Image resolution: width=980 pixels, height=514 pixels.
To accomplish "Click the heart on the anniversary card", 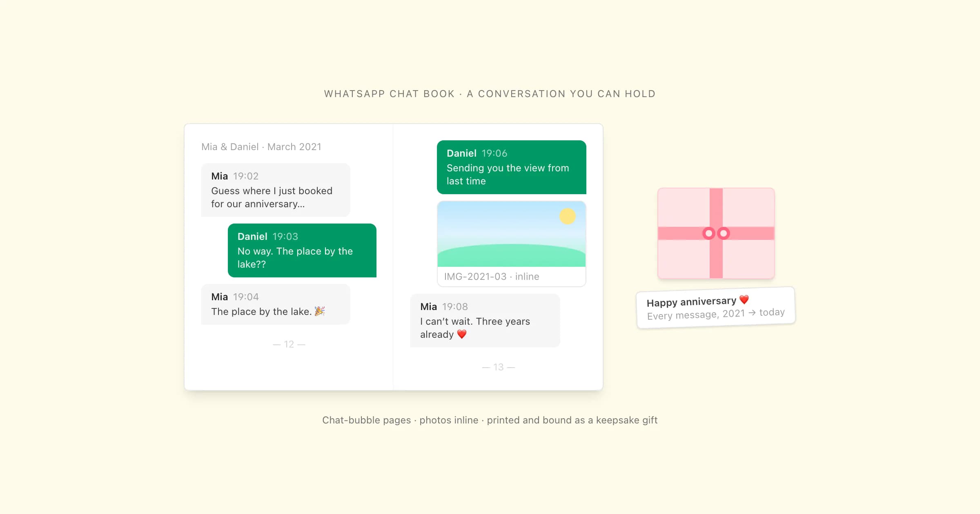I will coord(744,299).
